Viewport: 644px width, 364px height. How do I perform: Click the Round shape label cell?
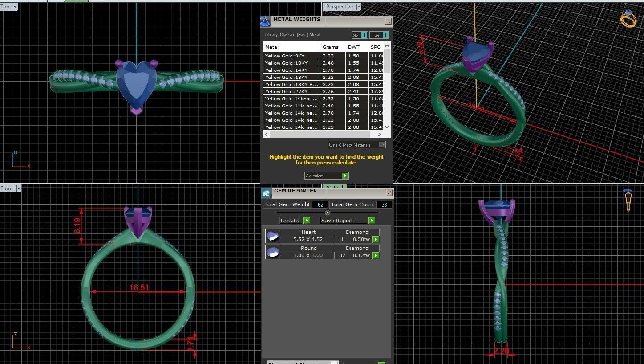[x=308, y=248]
